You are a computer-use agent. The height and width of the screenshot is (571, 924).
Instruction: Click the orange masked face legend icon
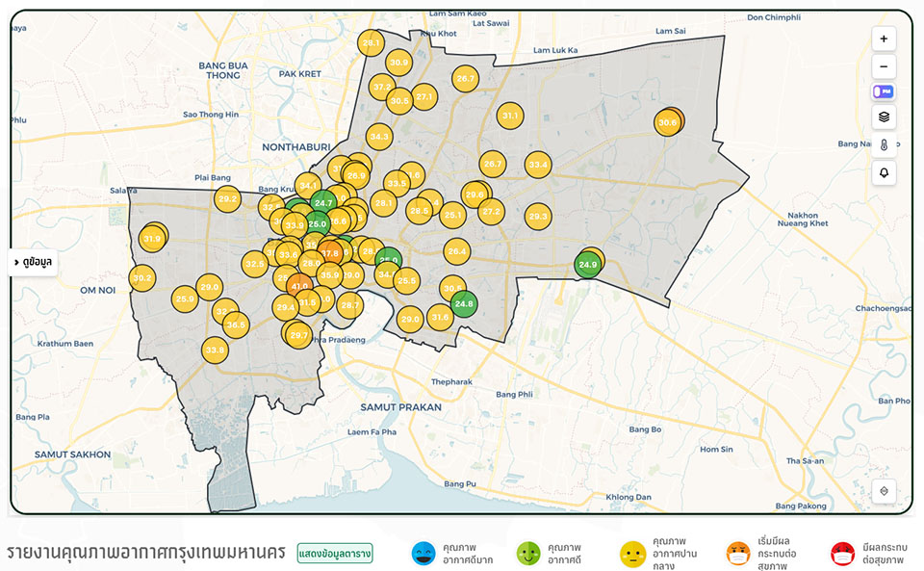click(738, 554)
